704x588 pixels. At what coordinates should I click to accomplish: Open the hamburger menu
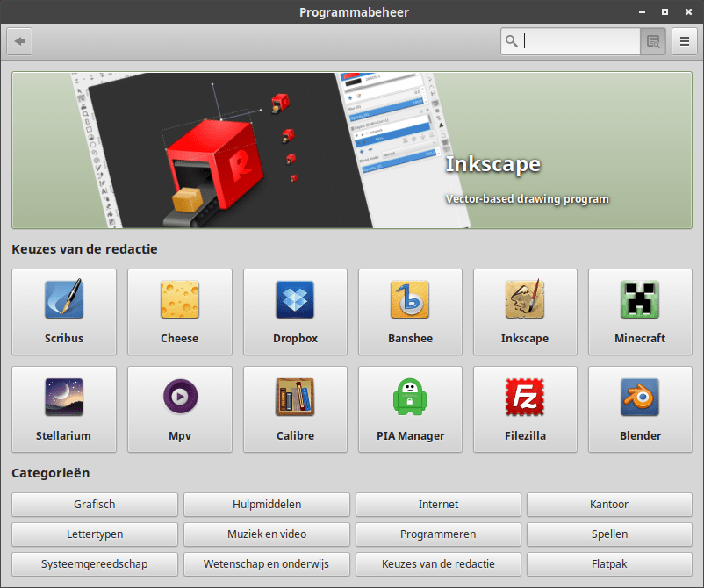[684, 41]
